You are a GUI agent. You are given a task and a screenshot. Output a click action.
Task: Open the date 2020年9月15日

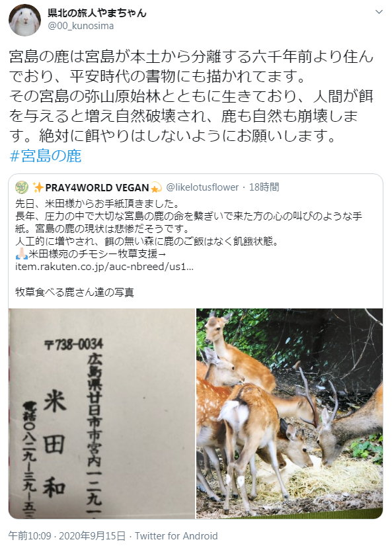click(92, 536)
